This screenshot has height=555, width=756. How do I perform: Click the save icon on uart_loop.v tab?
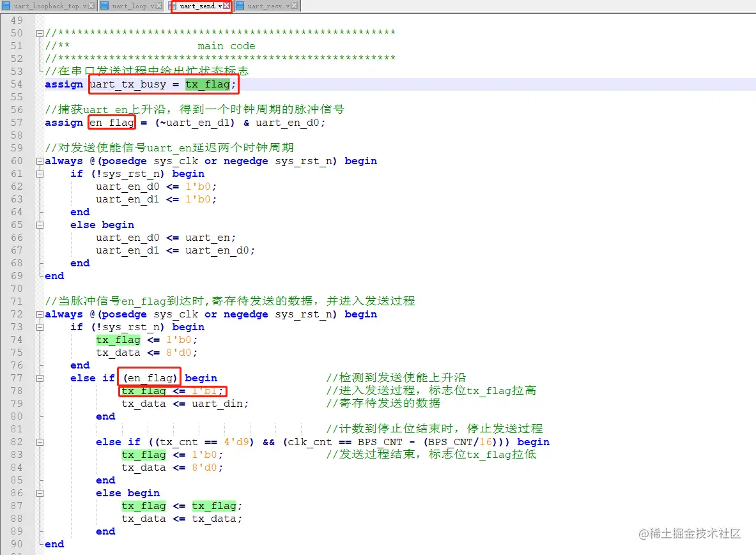pos(105,6)
